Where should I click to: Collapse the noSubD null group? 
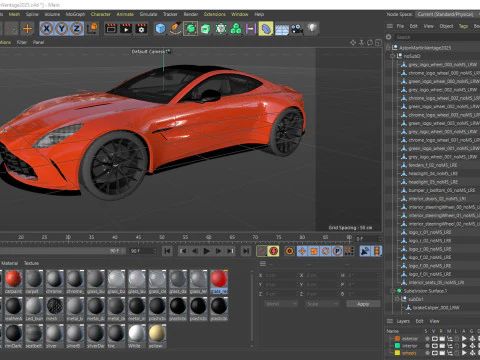click(x=393, y=56)
